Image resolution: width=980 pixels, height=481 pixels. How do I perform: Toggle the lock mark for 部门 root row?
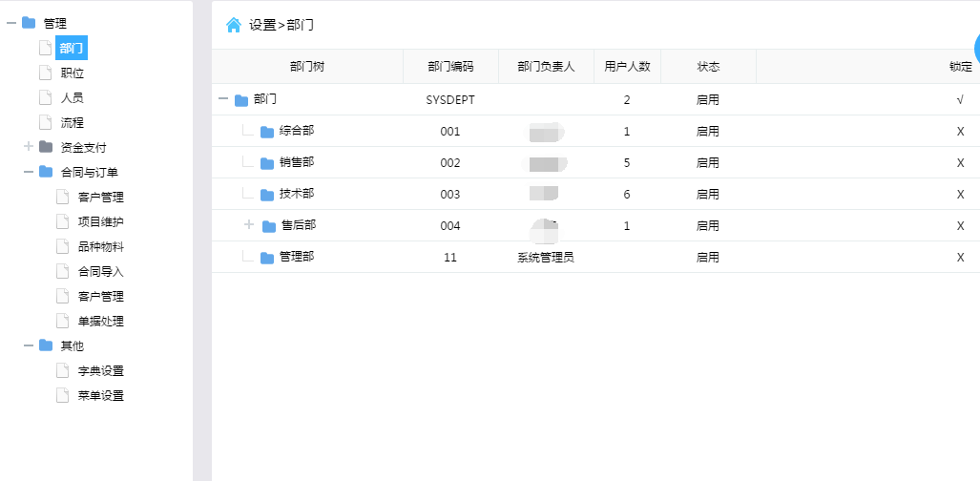[960, 99]
